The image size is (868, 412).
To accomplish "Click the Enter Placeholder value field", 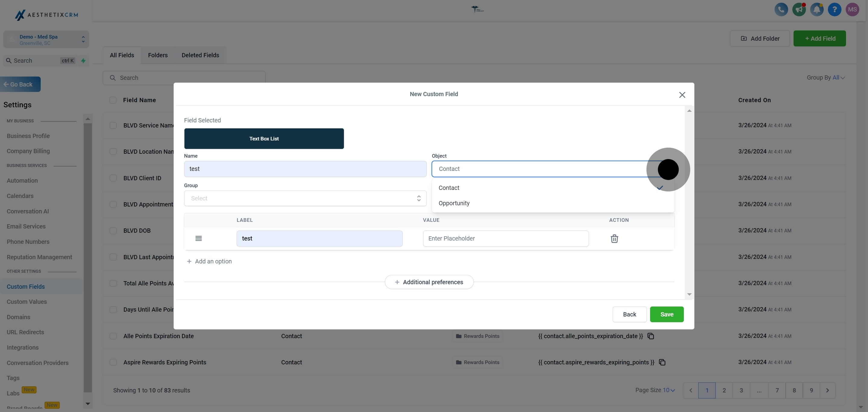I will coord(505,238).
